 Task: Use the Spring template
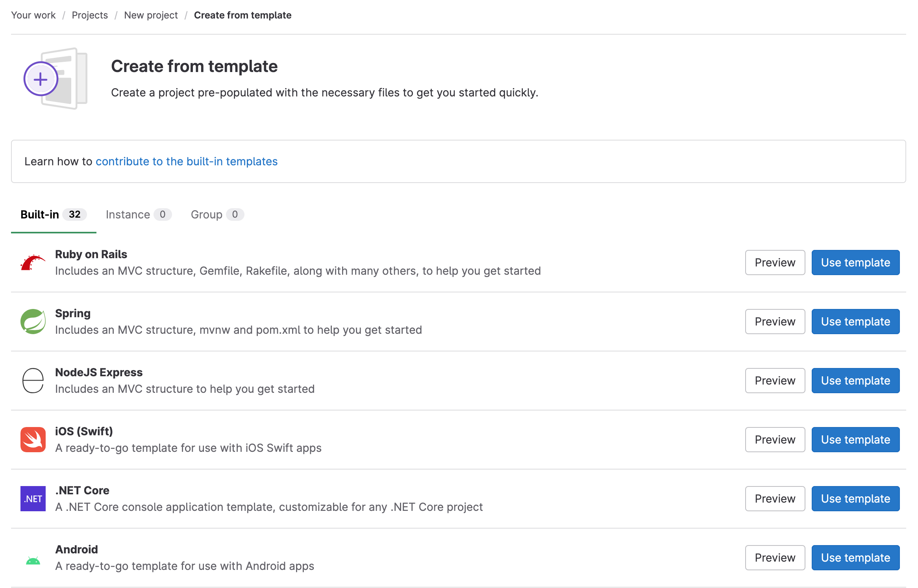tap(855, 322)
